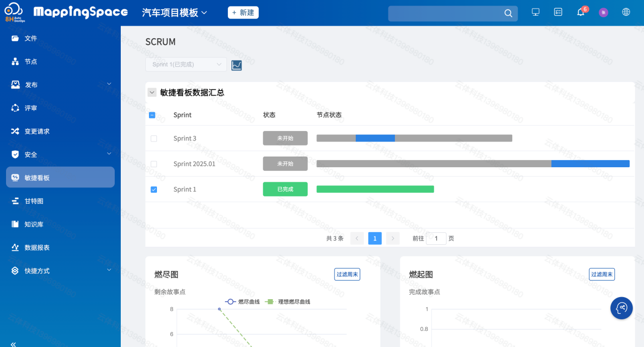Click the search magnifier icon
Screen dimensions: 644x347
click(x=508, y=13)
